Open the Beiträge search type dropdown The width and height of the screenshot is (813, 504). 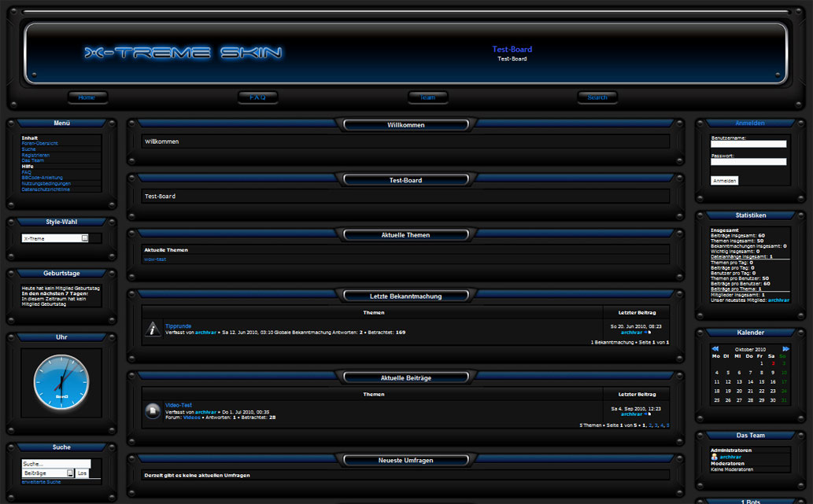click(70, 473)
